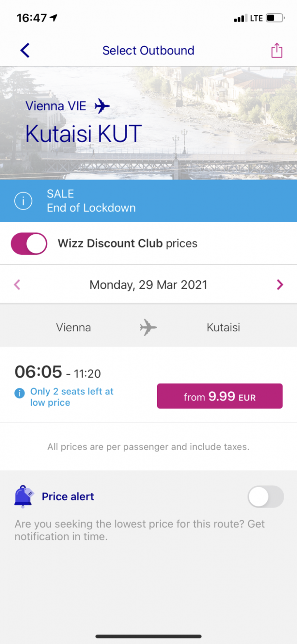Screen dimensions: 297x644
Task: Tap 'Only 2 seats left' notice
Action: pyautogui.click(x=72, y=397)
